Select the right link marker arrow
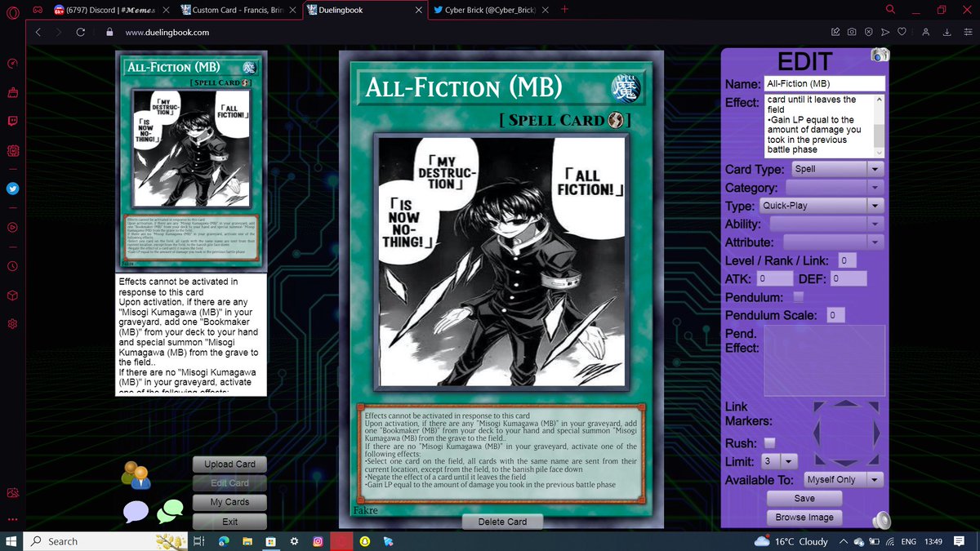The height and width of the screenshot is (551, 980). click(875, 432)
